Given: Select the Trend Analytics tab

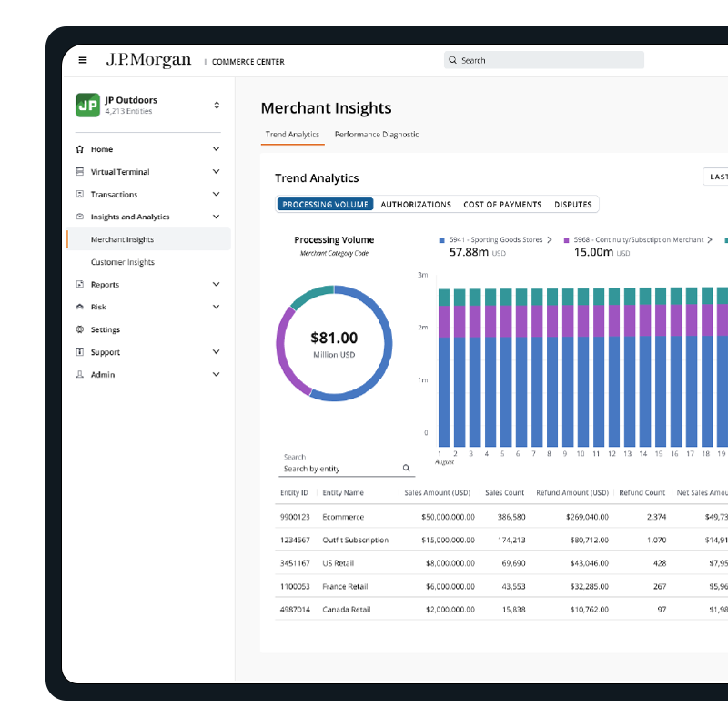Looking at the screenshot, I should click(292, 135).
